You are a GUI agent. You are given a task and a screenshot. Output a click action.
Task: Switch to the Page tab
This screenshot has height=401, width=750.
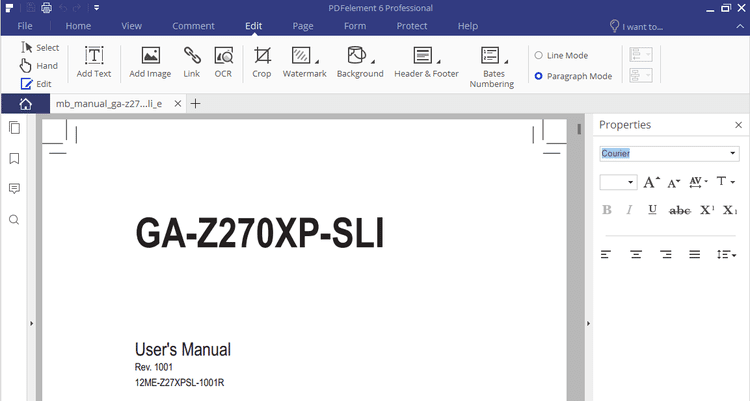point(303,26)
